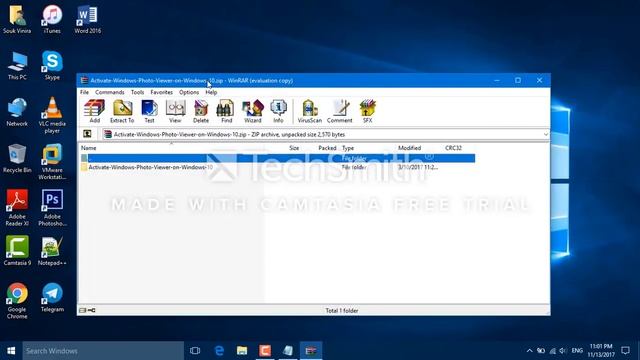This screenshot has width=640, height=360.
Task: Select the This PC desktop icon
Action: click(17, 65)
